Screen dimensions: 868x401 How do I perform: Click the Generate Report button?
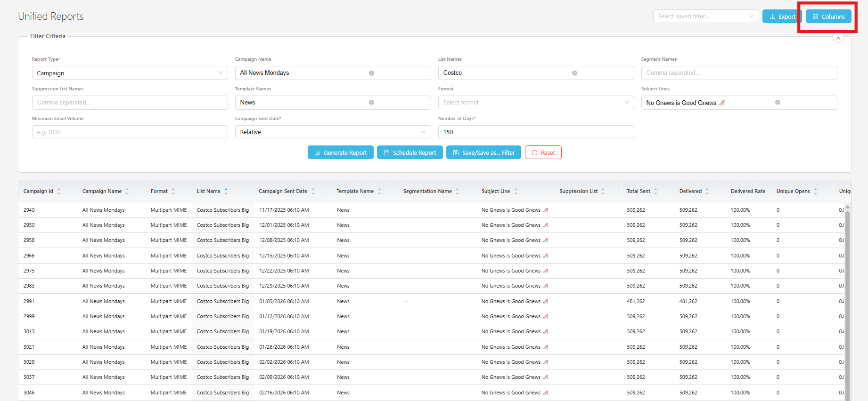coord(340,153)
